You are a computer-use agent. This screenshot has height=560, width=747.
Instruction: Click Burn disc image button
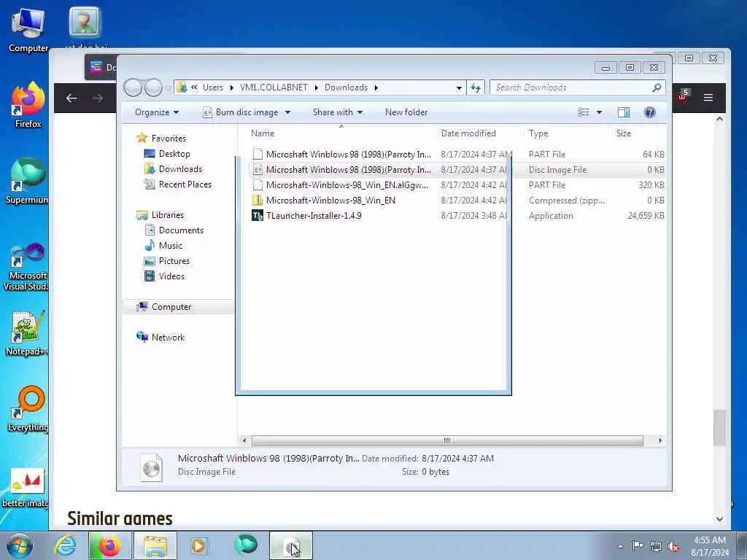click(x=241, y=112)
